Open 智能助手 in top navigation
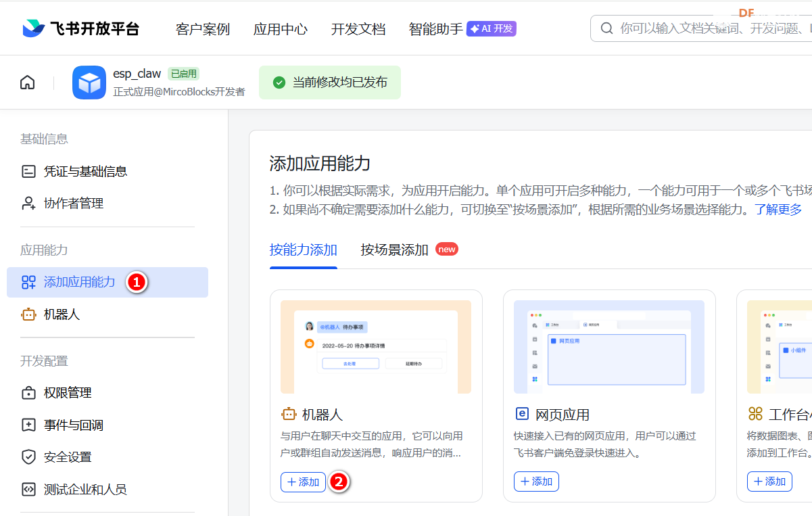812x516 pixels. 436,29
